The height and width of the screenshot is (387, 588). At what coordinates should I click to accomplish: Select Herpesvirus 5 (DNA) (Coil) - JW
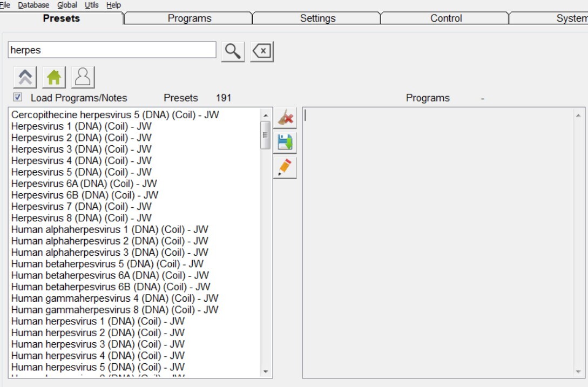(82, 172)
